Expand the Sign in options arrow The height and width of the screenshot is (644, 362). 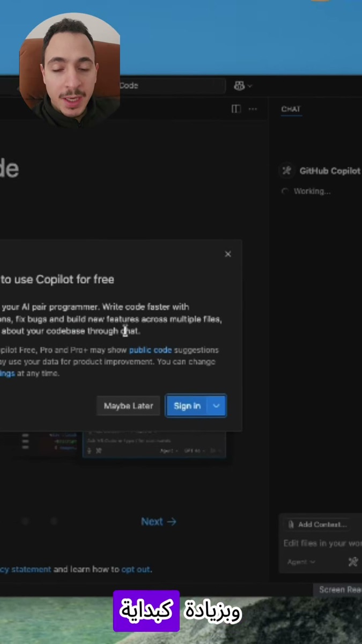point(216,406)
